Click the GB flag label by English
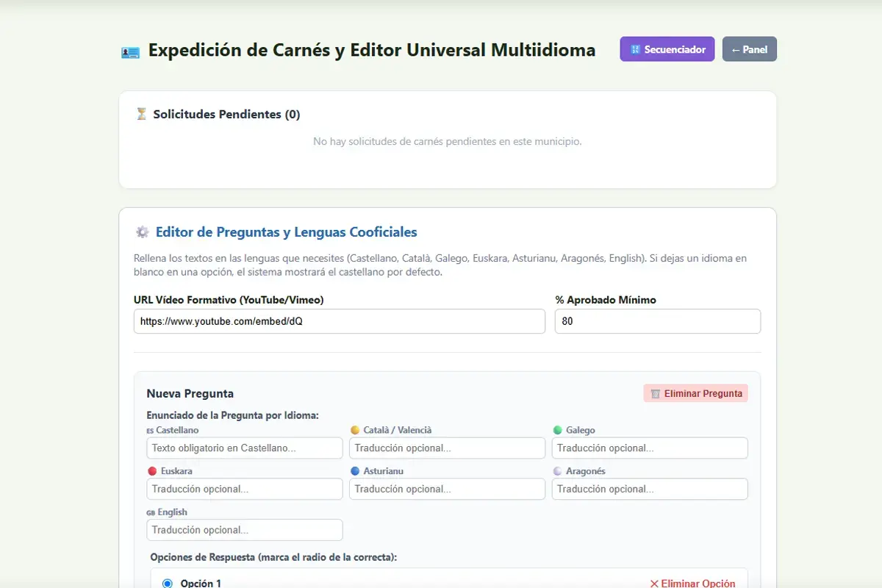The height and width of the screenshot is (588, 882). point(151,513)
